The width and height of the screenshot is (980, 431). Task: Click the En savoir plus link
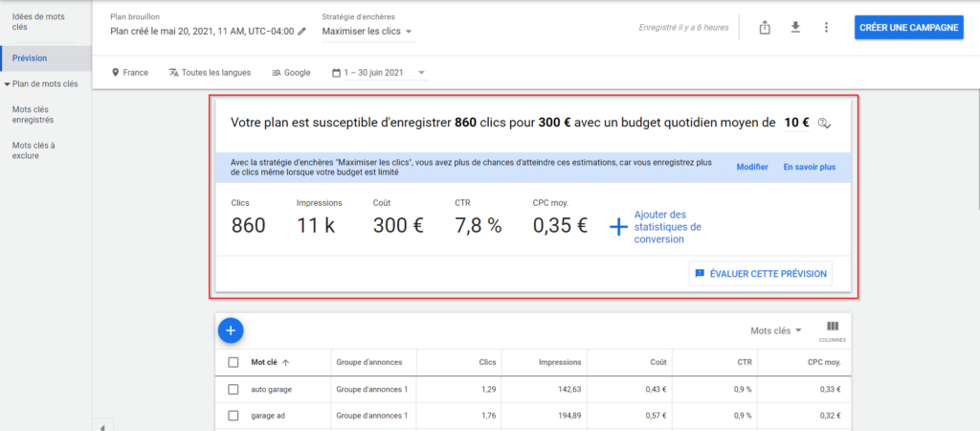tap(809, 167)
